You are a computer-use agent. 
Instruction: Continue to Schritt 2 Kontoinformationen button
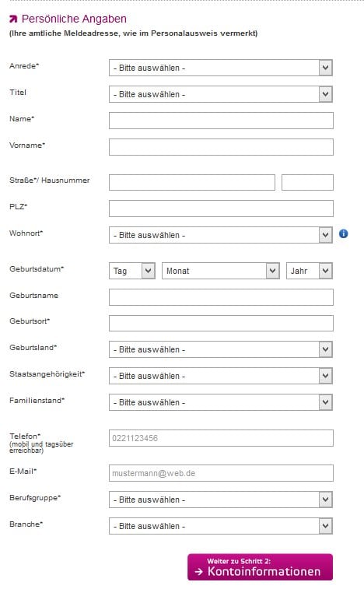[260, 567]
